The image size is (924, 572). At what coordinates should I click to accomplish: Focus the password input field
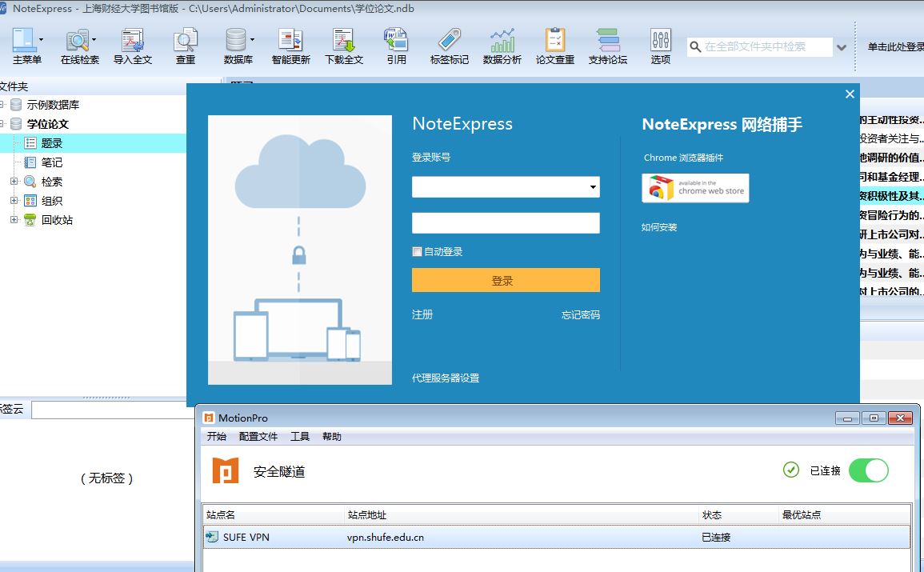506,223
